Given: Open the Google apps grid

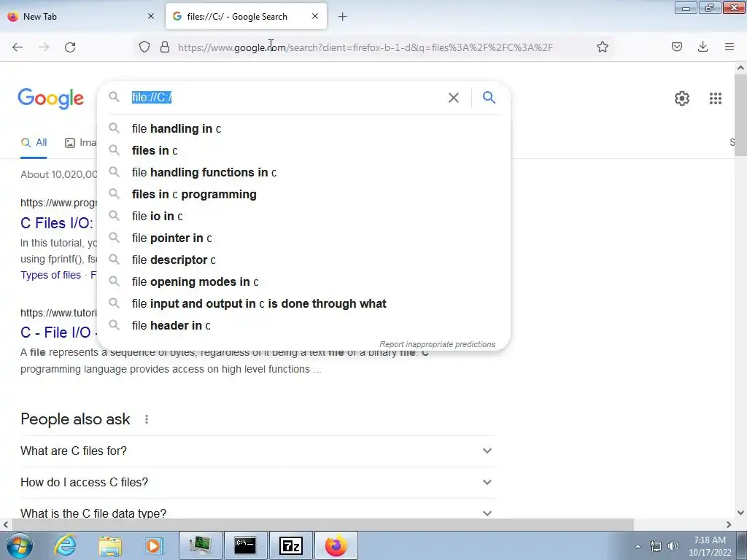Looking at the screenshot, I should 715,98.
